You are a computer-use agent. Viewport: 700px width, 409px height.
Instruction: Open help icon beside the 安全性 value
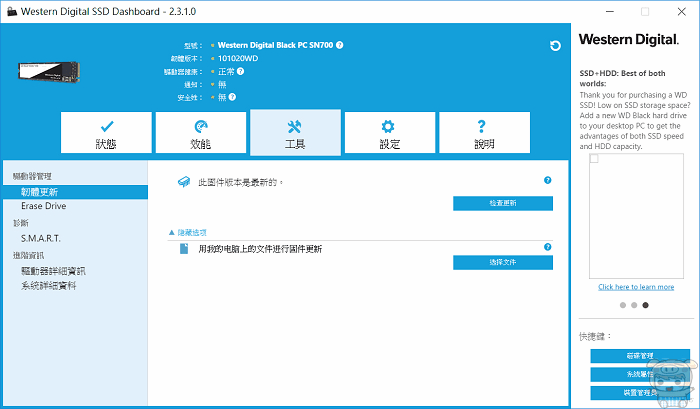(232, 97)
